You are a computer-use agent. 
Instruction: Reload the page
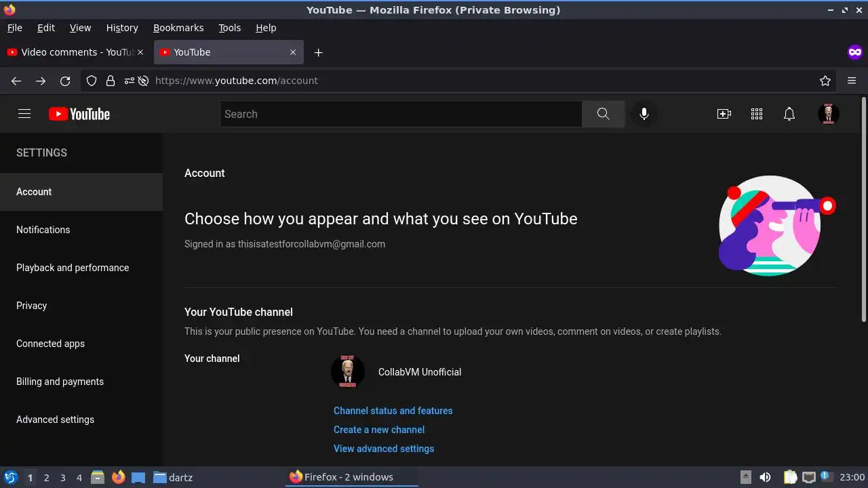tap(65, 81)
